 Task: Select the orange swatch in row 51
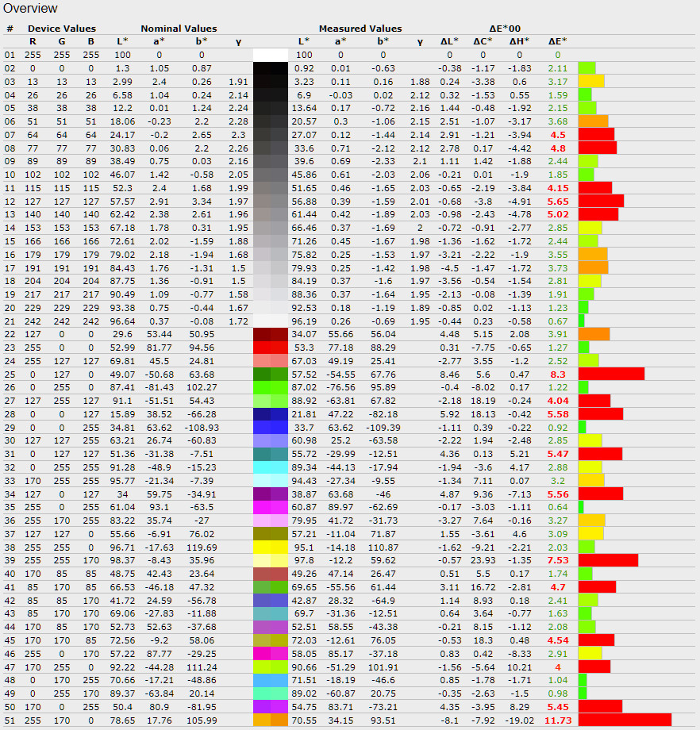270,720
